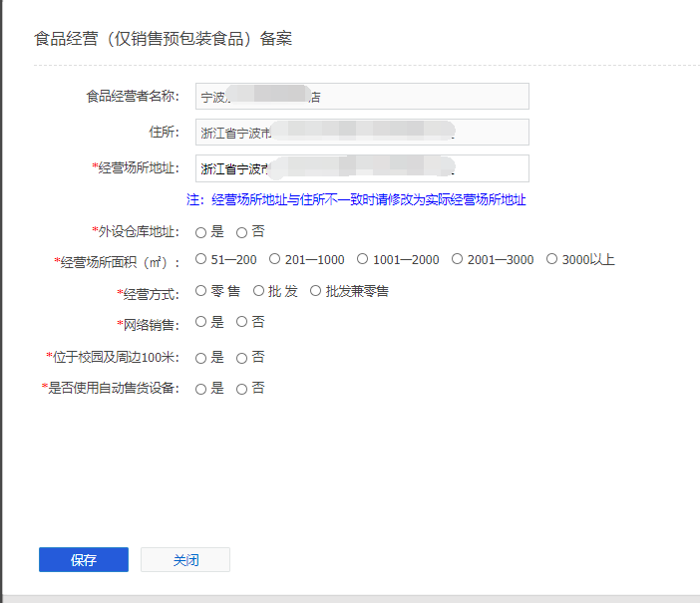
Task: Click the 保存 button
Action: 84,560
